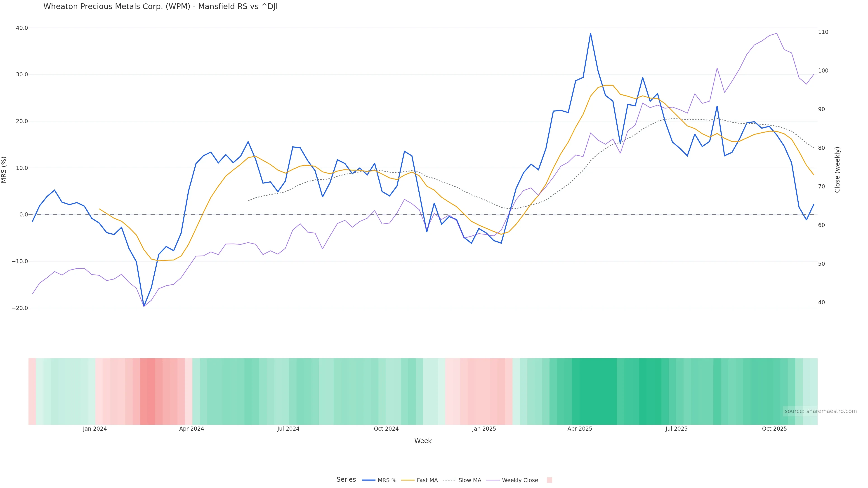This screenshot has height=488, width=868.
Task: Click the sharemaestro.com source label
Action: click(x=820, y=411)
